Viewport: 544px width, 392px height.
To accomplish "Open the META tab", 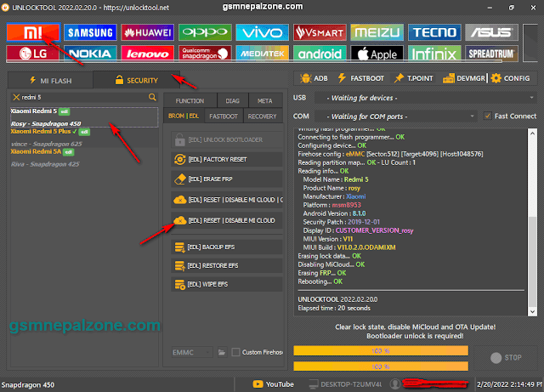I will tap(264, 101).
